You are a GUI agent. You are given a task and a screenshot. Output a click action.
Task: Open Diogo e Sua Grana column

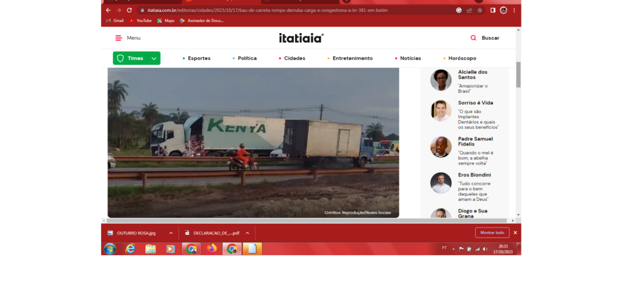[473, 213]
